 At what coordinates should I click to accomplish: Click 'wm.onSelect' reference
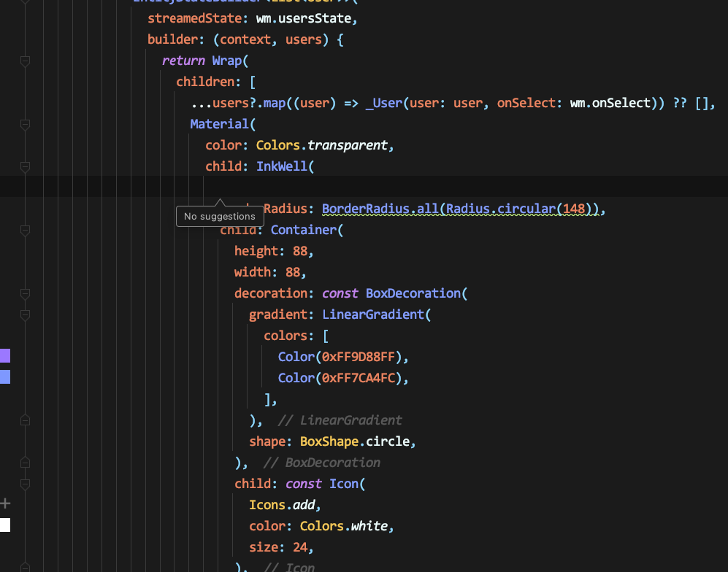pyautogui.click(x=610, y=103)
